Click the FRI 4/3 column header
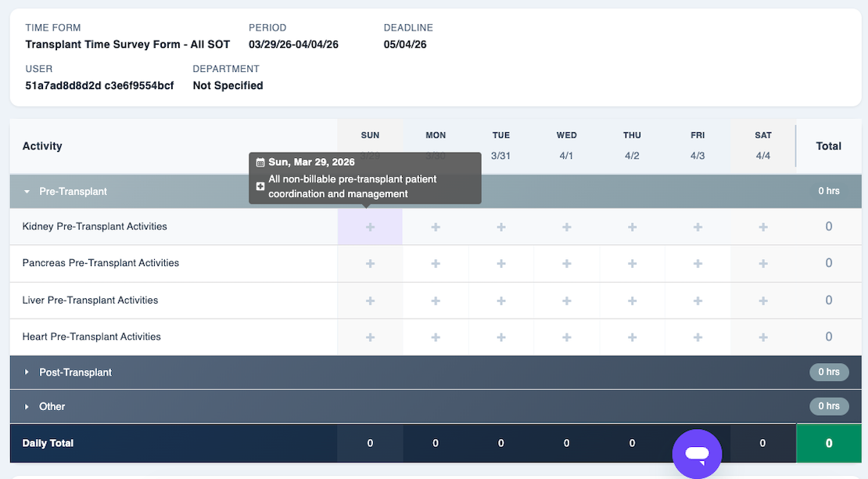 point(698,146)
